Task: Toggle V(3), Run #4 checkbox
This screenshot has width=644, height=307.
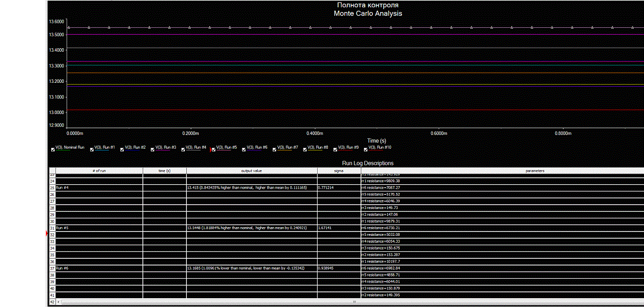Action: point(183,150)
